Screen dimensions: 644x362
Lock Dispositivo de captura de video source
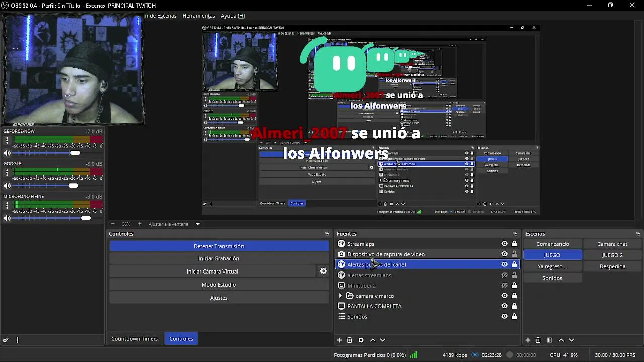click(x=514, y=254)
